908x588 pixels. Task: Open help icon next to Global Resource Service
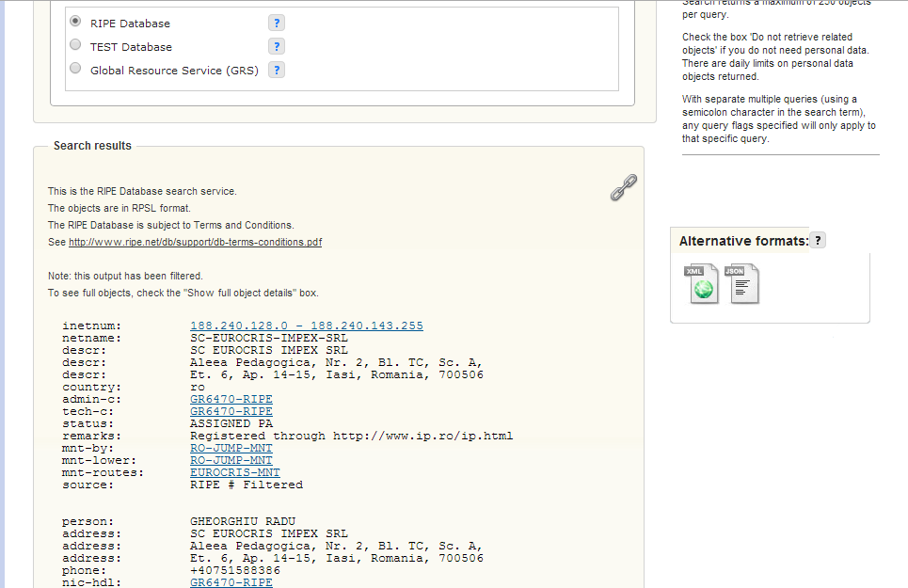[277, 70]
